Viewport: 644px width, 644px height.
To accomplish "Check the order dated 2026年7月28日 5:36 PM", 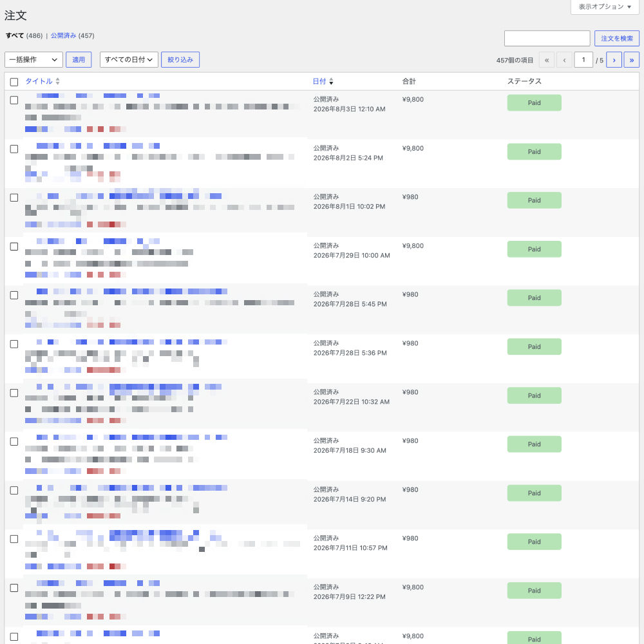I will coord(14,344).
